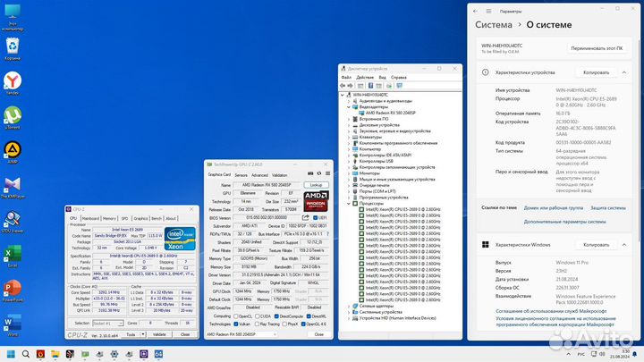Image resolution: width=644 pixels, height=362 pixels.
Task: Click the Settings back arrow icon
Action: [476, 11]
